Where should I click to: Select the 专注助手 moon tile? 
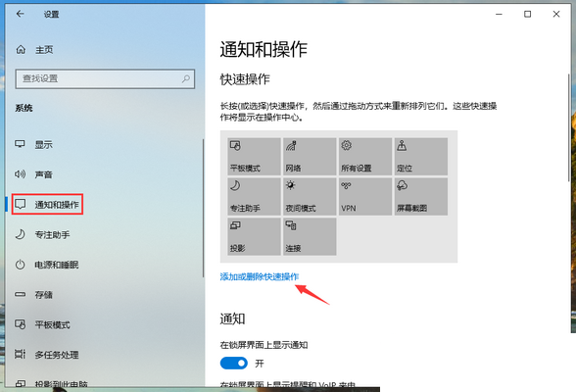click(x=254, y=197)
